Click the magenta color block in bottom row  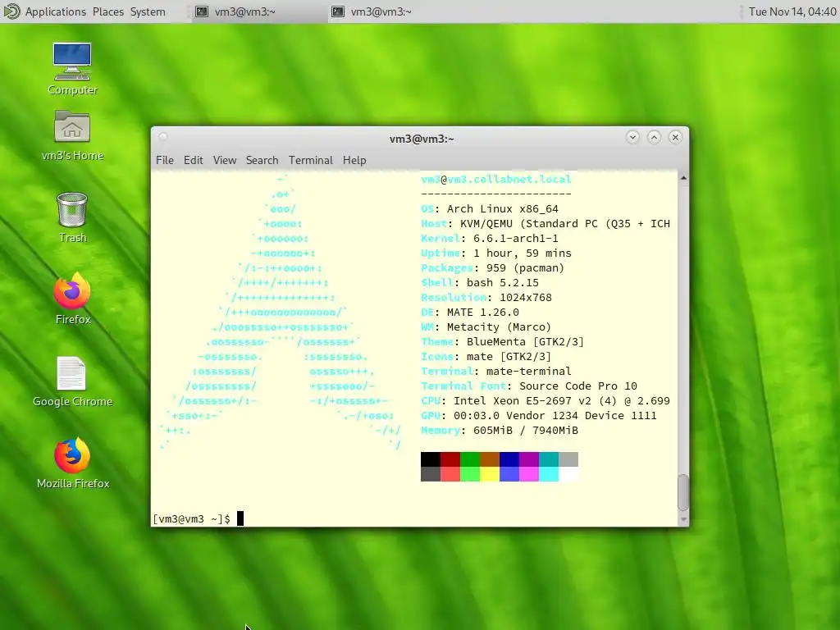point(529,474)
